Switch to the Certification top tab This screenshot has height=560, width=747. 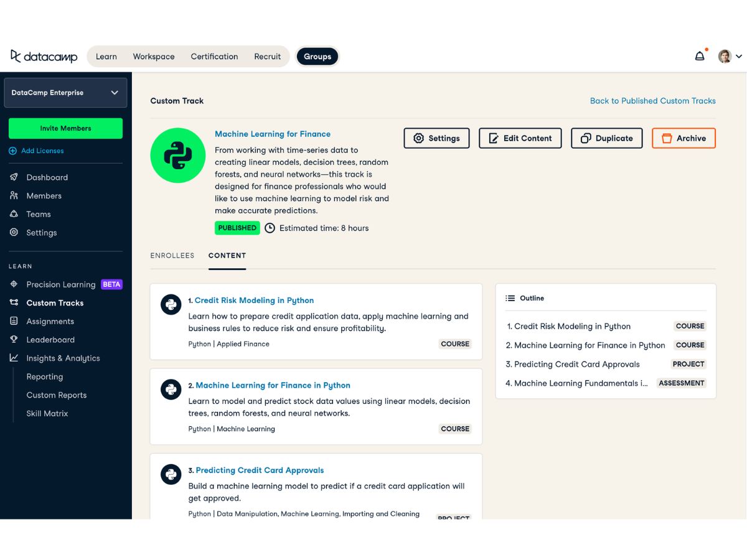(214, 57)
